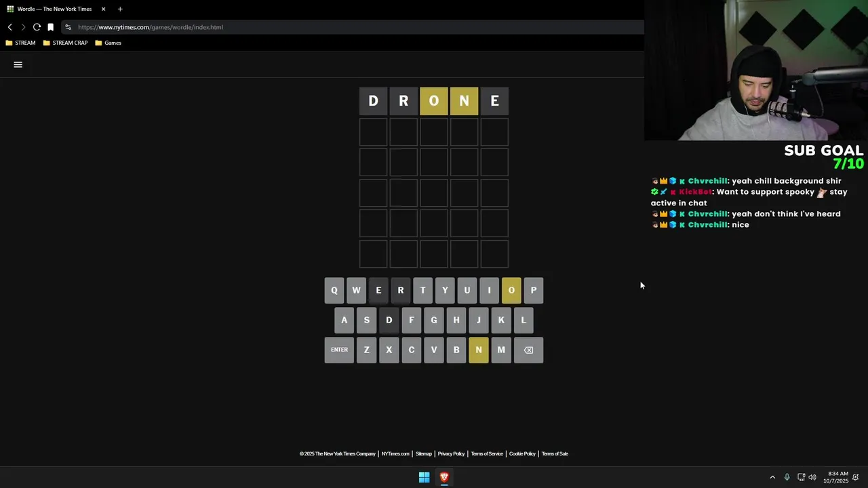Click the yellow N tile in guess row
Image resolution: width=868 pixels, height=488 pixels.
(464, 101)
